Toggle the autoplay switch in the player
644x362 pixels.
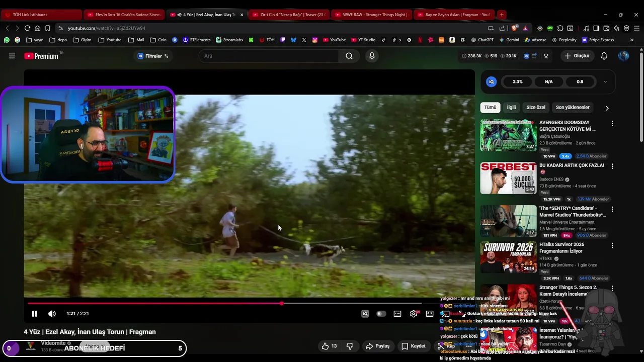[381, 314]
